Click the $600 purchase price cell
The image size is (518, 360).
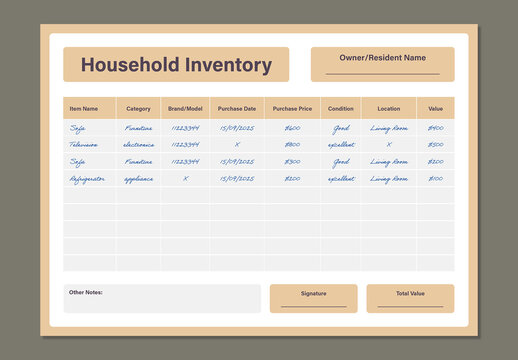[292, 128]
